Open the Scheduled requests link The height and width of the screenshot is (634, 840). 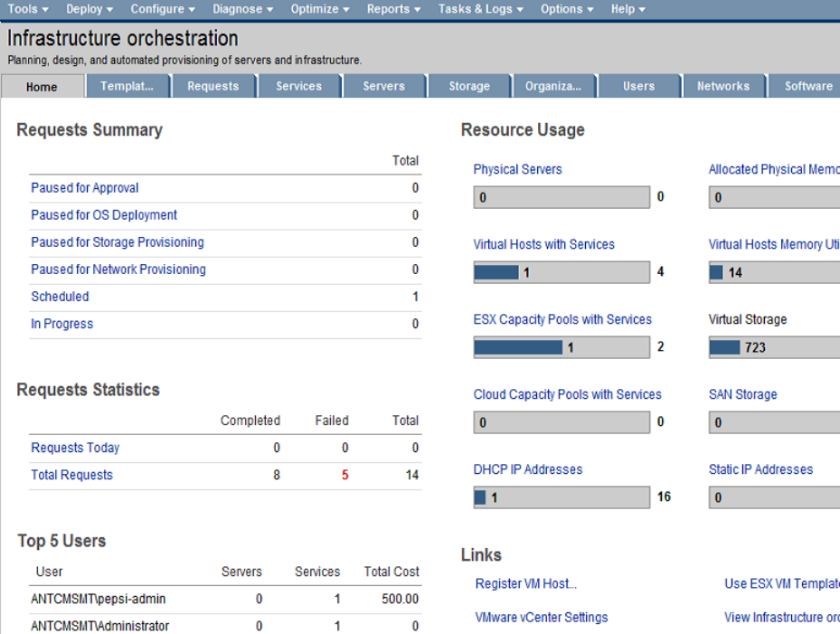click(60, 297)
